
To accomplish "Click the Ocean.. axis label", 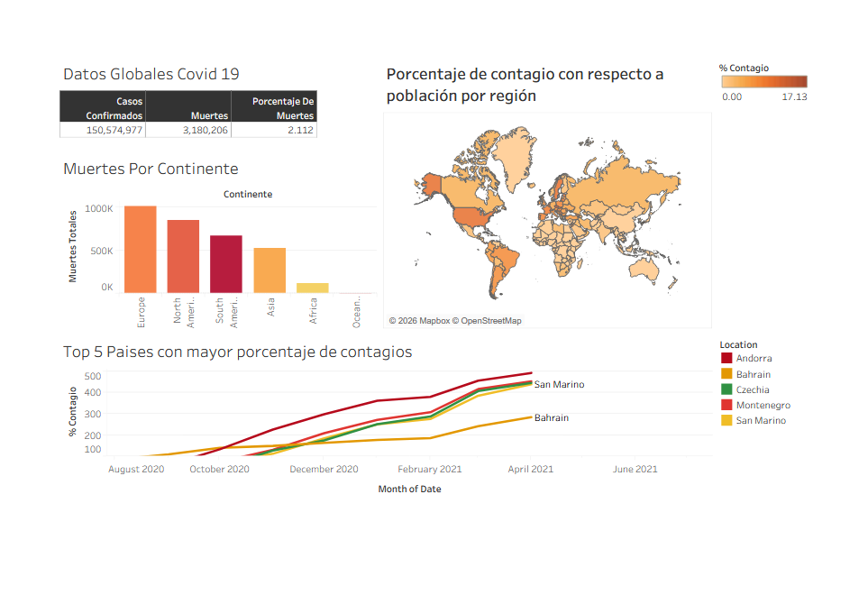I will click(x=357, y=312).
